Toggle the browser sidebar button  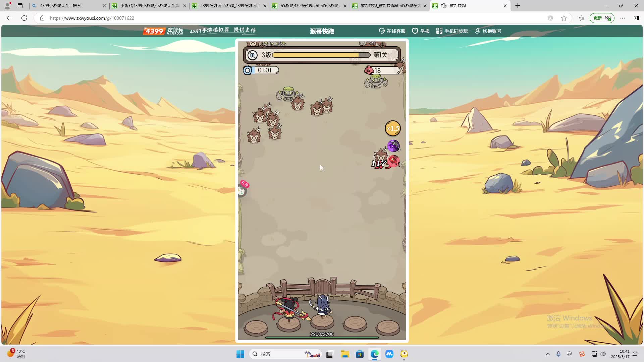click(x=636, y=18)
